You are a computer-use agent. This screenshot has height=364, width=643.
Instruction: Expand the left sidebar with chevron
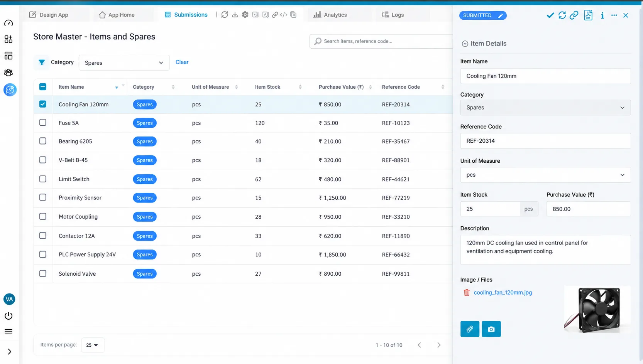[9, 352]
